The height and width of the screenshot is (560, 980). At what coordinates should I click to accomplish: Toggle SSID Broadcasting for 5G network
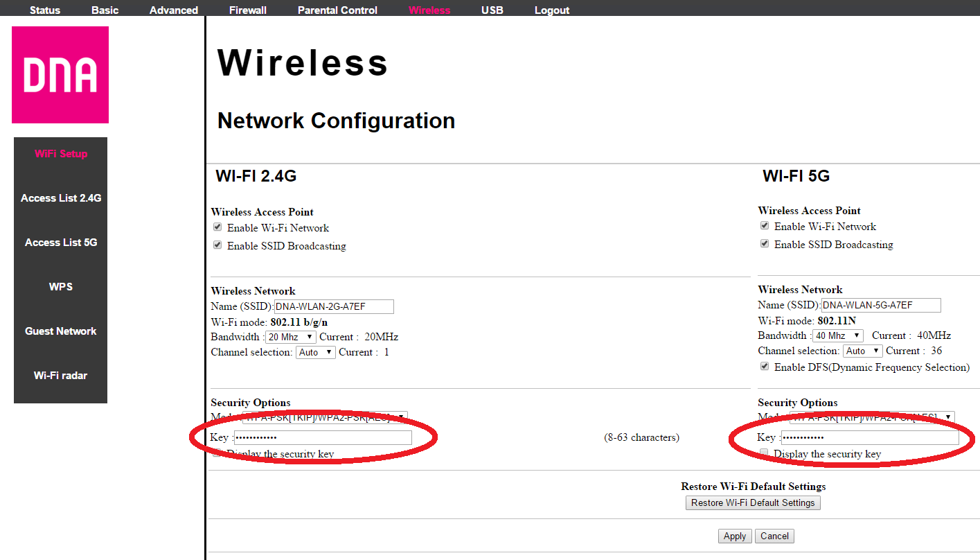click(x=765, y=244)
